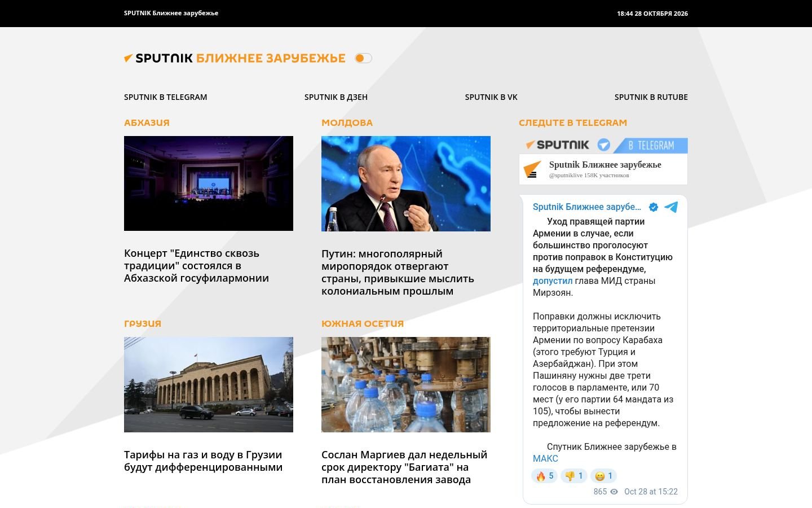Read Путин: многополярный миропорядок article
This screenshot has height=508, width=812.
398,273
